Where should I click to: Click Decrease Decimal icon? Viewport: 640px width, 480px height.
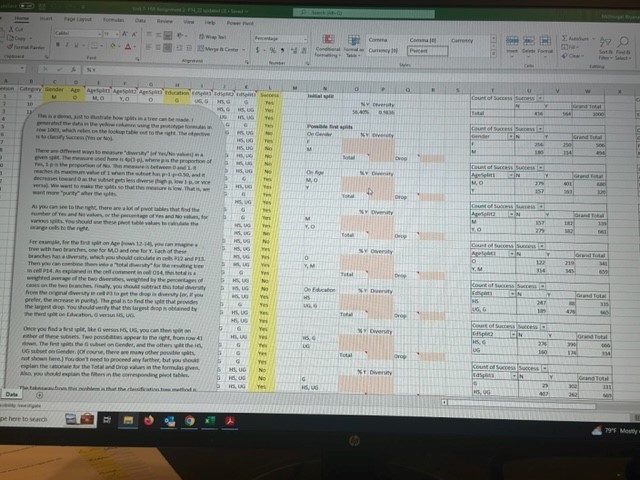(x=304, y=51)
